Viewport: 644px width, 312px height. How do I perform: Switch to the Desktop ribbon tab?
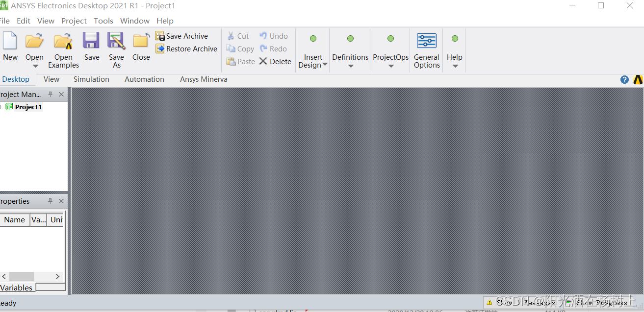coord(16,79)
